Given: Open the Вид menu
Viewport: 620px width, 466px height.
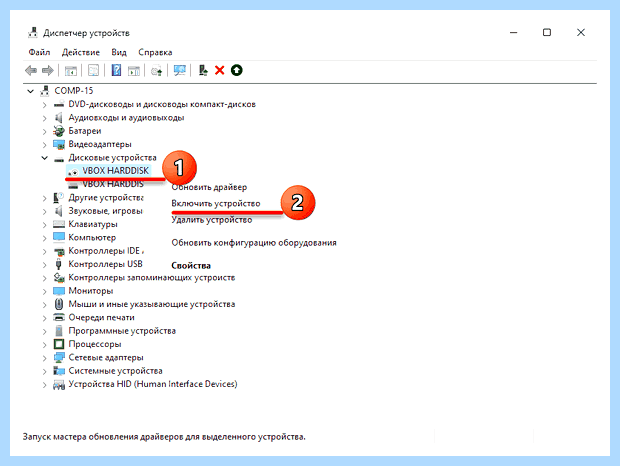Looking at the screenshot, I should [119, 52].
